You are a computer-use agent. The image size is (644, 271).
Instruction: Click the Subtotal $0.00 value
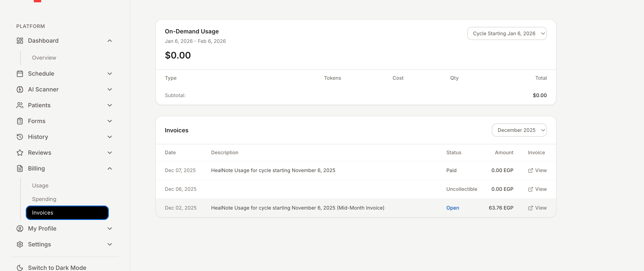pos(540,95)
